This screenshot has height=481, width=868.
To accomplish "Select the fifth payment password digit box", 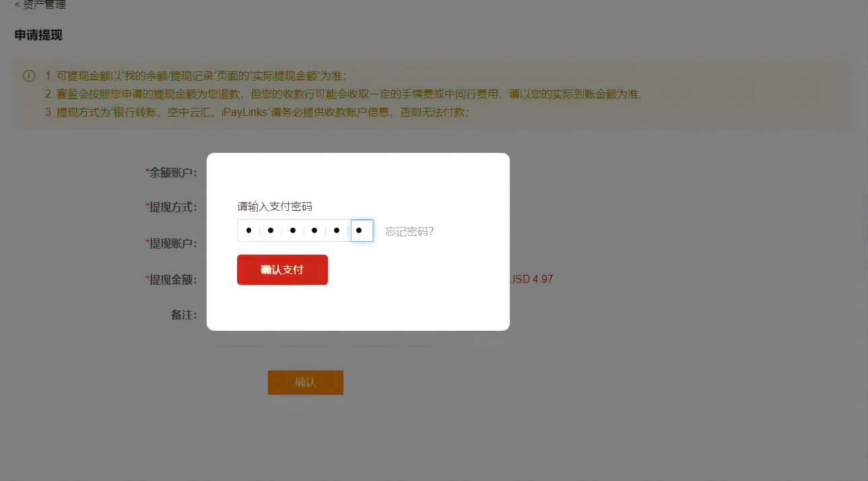I will click(x=337, y=230).
